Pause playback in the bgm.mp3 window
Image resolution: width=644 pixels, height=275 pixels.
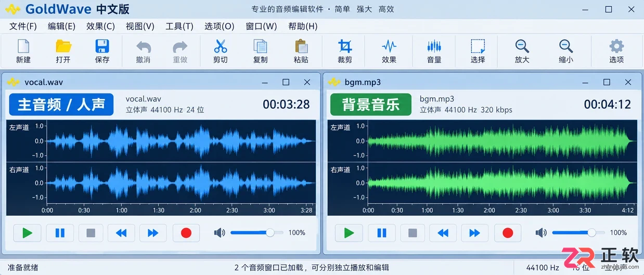tap(381, 233)
